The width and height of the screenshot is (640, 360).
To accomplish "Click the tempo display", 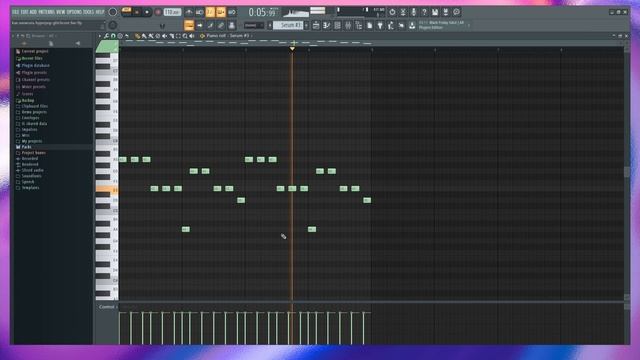I will (172, 12).
